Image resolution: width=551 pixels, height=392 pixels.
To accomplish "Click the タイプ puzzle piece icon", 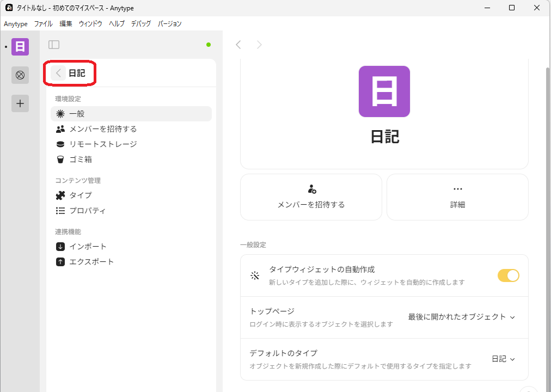I will (x=60, y=195).
